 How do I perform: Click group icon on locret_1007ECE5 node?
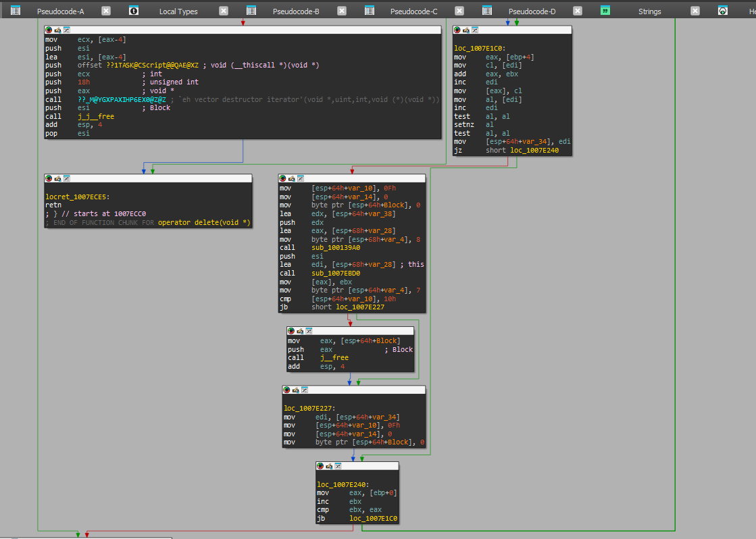(66, 178)
